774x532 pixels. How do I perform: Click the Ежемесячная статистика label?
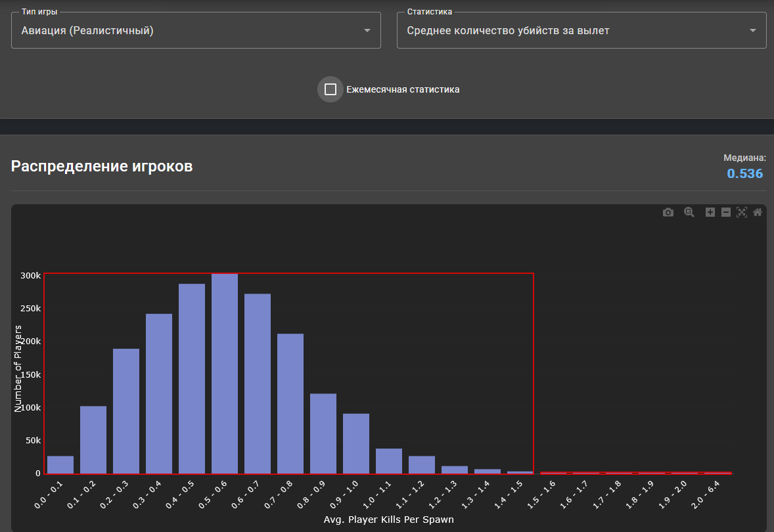point(403,89)
